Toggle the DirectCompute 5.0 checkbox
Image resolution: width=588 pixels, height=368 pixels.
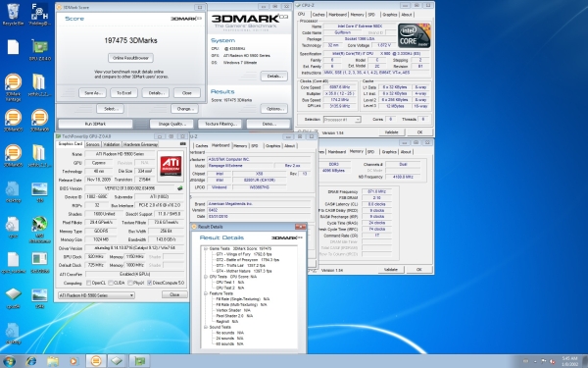point(149,283)
